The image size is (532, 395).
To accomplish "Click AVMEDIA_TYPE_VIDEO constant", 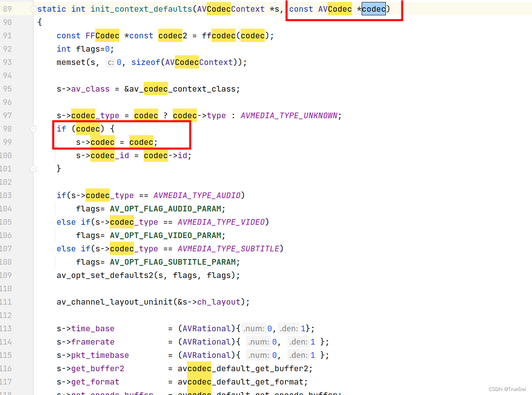I will 221,222.
